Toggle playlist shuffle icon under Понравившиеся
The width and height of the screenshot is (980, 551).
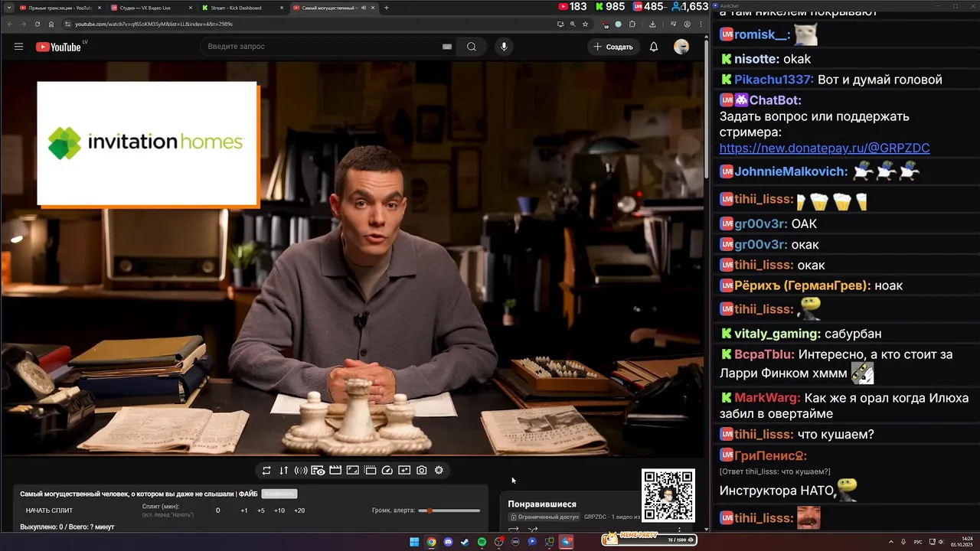(x=533, y=530)
